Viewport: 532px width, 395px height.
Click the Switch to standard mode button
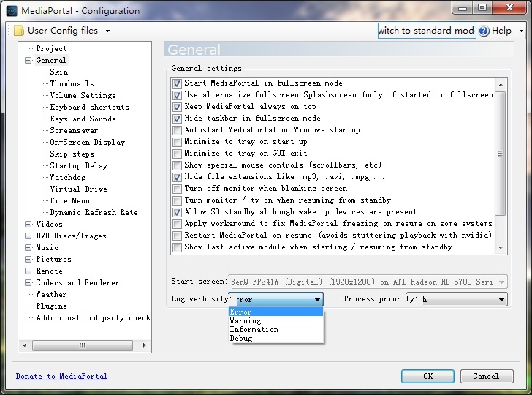(427, 31)
